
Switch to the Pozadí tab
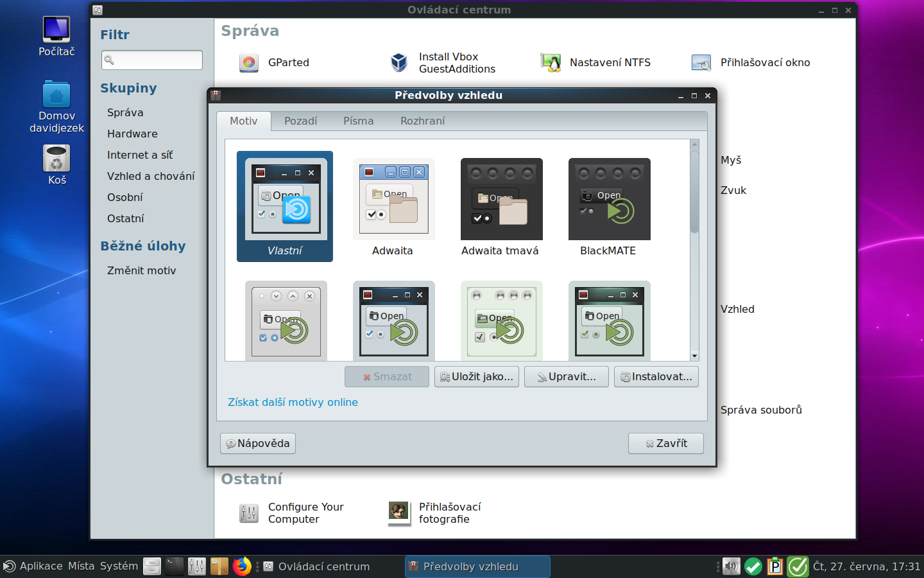[301, 121]
